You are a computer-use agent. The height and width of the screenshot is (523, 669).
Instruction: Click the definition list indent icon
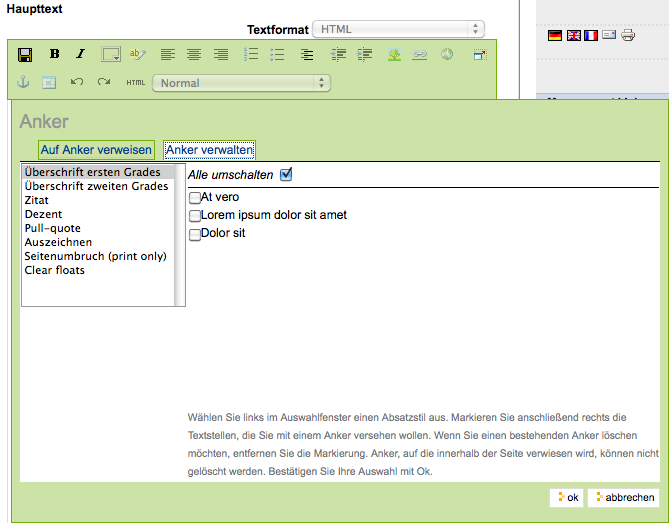coord(307,54)
